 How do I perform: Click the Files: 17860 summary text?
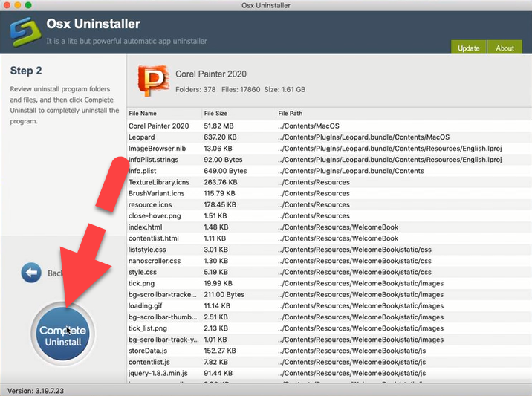coord(241,90)
